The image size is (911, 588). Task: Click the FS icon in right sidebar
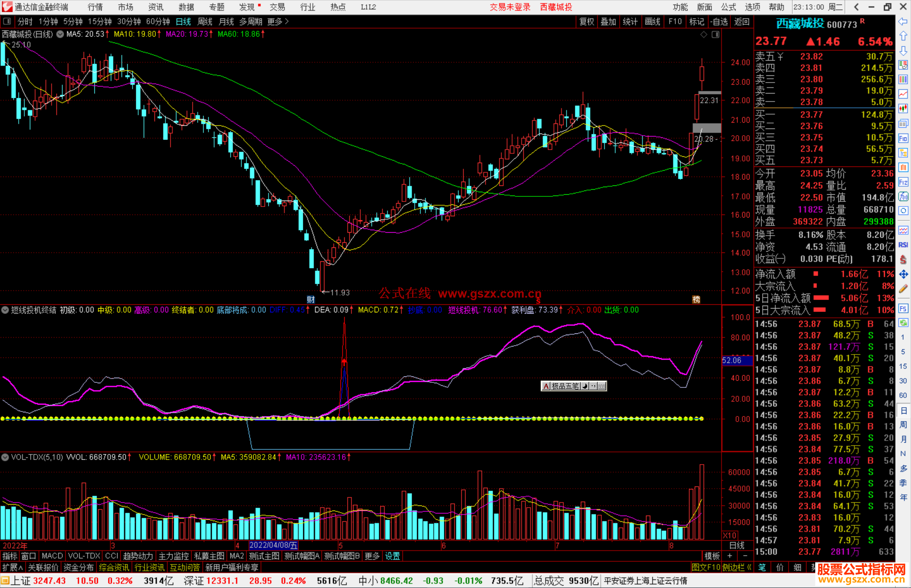(903, 308)
